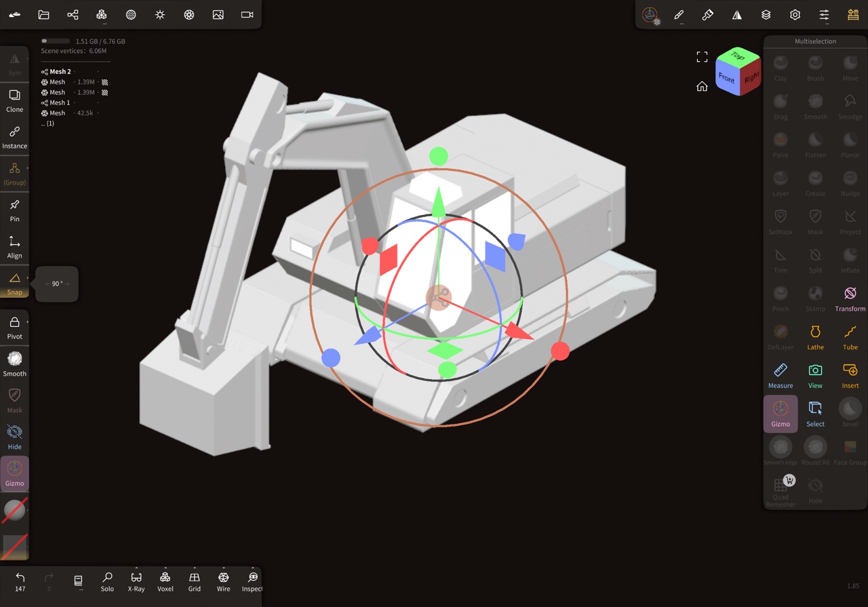The width and height of the screenshot is (868, 607).
Task: Open the Stroke brush menu
Action: point(679,15)
